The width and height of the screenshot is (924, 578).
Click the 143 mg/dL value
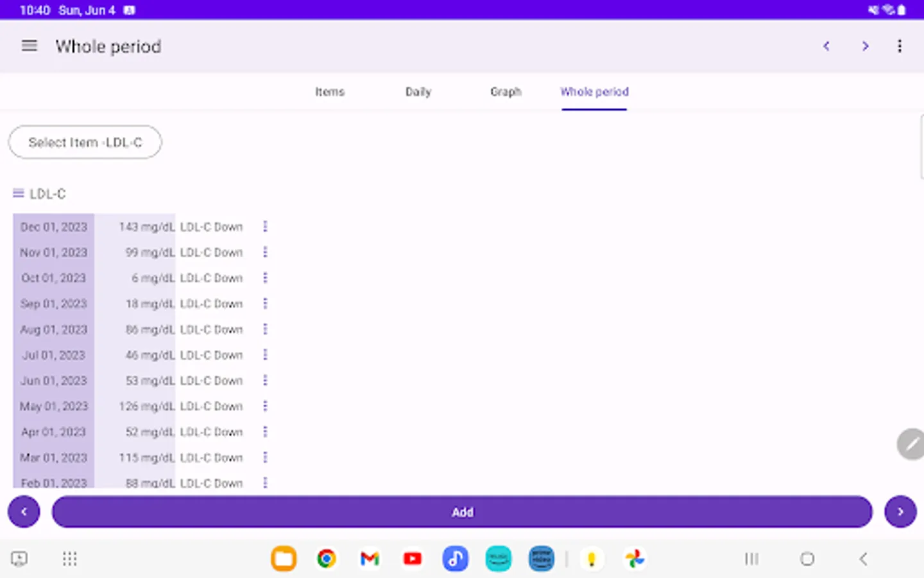(147, 227)
